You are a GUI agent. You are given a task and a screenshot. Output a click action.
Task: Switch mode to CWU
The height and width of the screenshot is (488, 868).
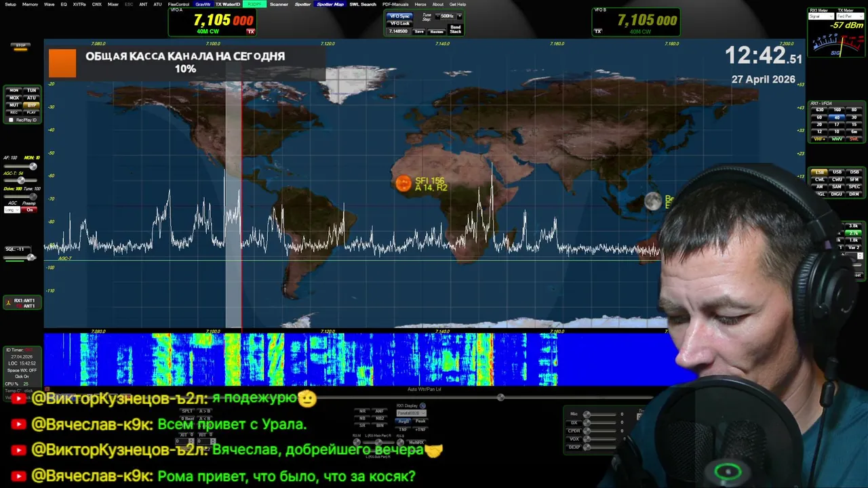pos(837,180)
